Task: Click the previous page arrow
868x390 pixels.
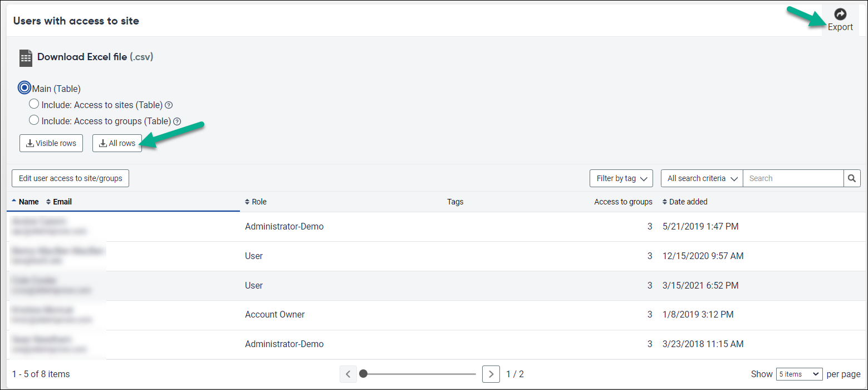Action: coord(348,374)
